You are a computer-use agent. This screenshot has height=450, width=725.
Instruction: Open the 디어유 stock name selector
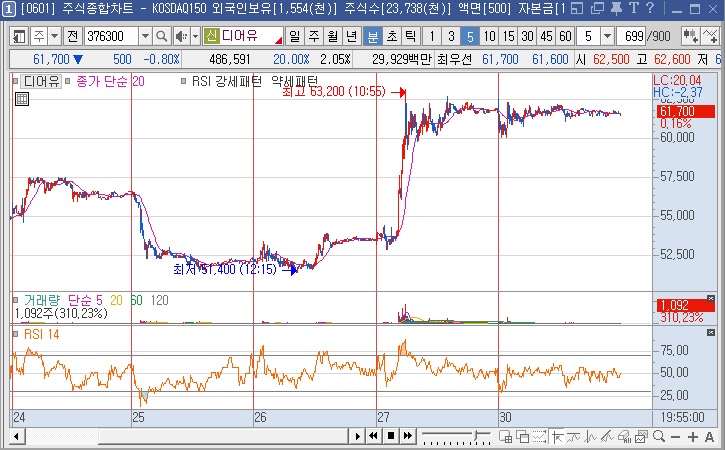(x=243, y=36)
